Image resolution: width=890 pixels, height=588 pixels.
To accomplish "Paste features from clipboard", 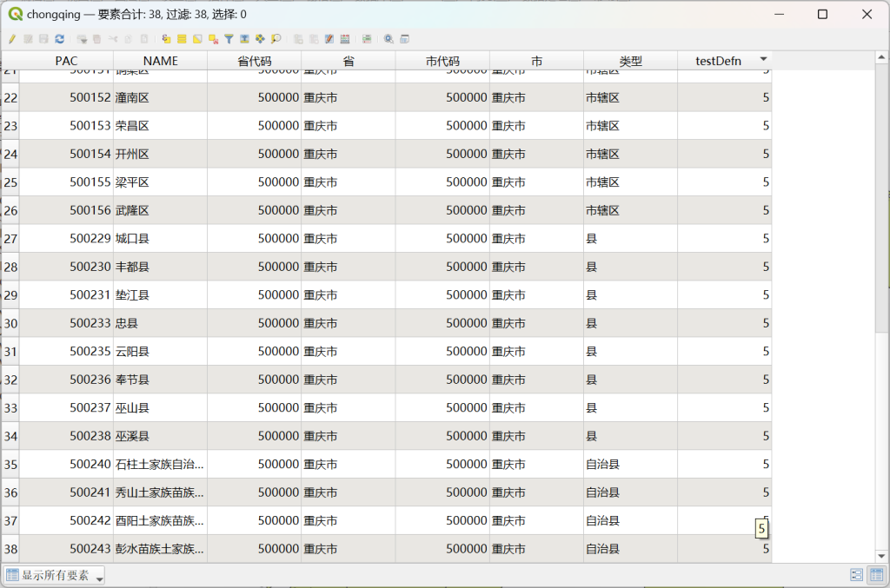I will coord(144,39).
